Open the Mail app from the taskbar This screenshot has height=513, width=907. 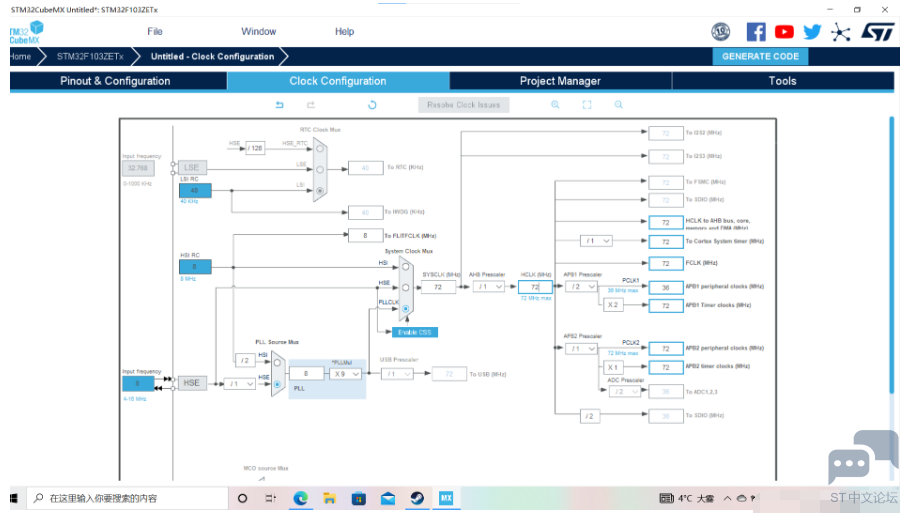click(x=388, y=498)
